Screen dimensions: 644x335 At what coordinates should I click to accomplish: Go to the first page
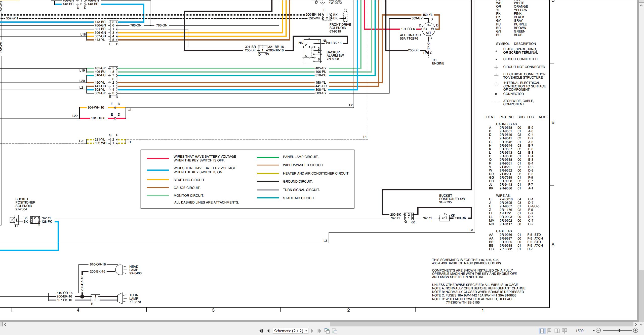tap(261, 331)
